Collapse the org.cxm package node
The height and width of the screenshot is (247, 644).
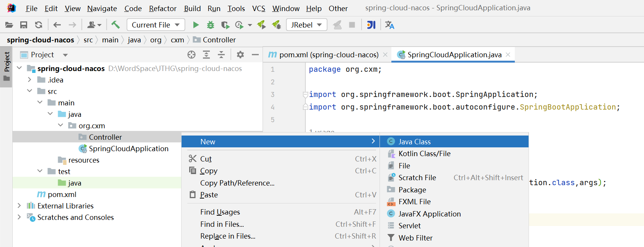click(x=60, y=125)
